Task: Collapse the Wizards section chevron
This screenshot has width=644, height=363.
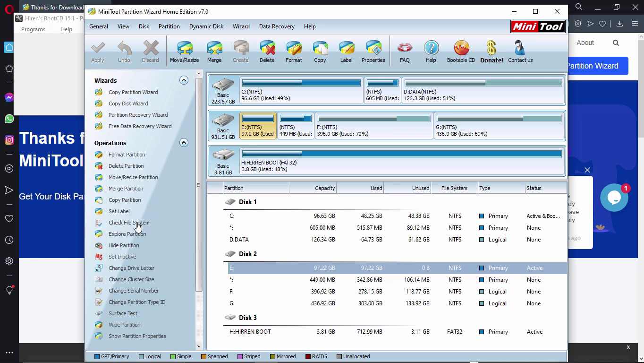Action: [x=184, y=80]
